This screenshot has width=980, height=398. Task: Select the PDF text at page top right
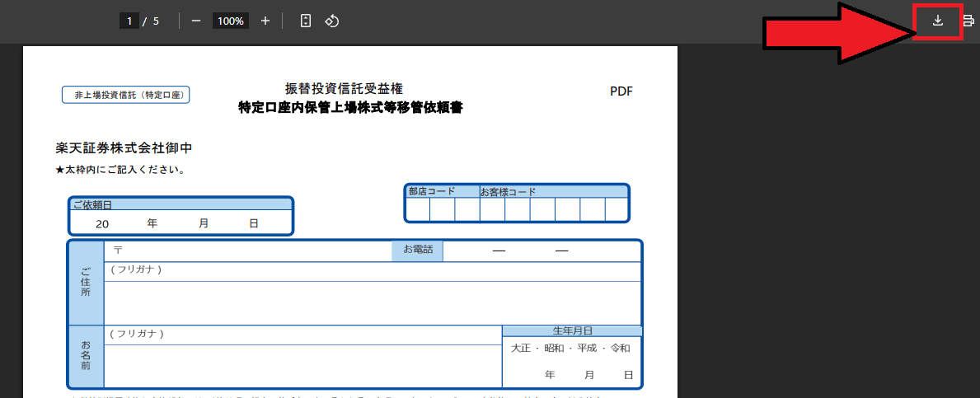click(621, 91)
